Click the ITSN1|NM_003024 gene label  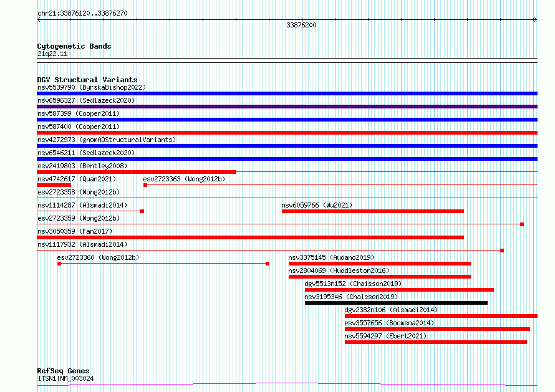pos(65,378)
